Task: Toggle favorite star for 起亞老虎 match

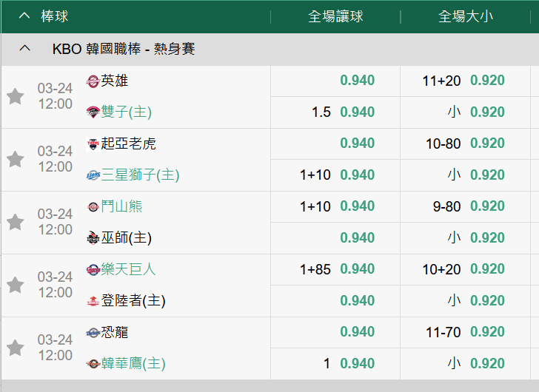Action: coord(16,159)
